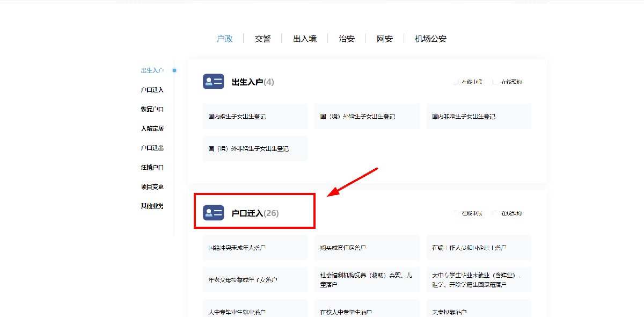This screenshot has width=644, height=317.
Task: Open the 网安 tab
Action: (384, 39)
